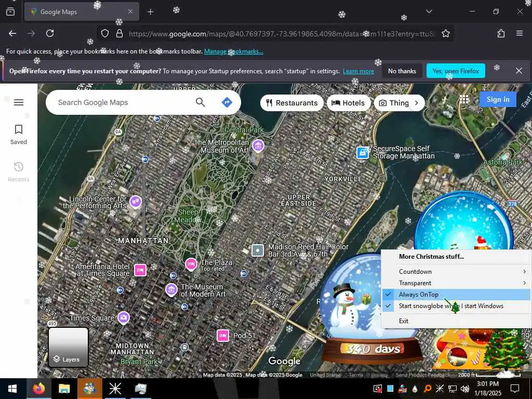The image size is (532, 399).
Task: Expand the Transparent submenu
Action: pos(456,283)
